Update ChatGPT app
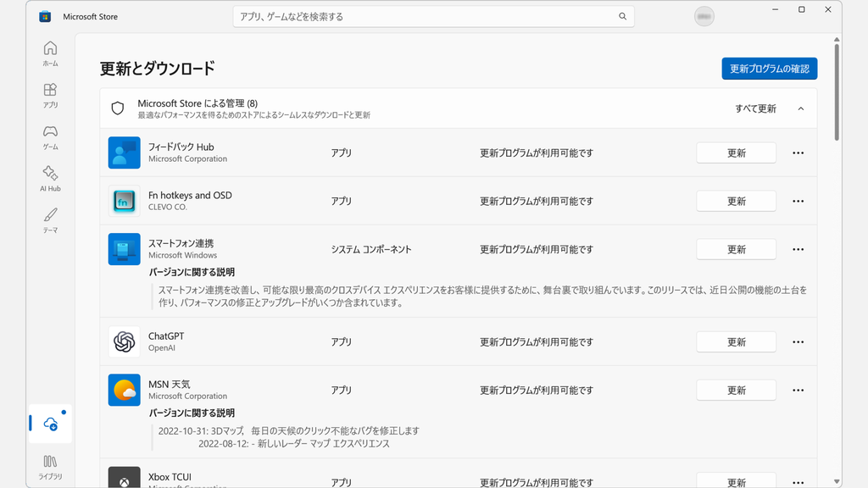This screenshot has width=868, height=488. [x=736, y=342]
